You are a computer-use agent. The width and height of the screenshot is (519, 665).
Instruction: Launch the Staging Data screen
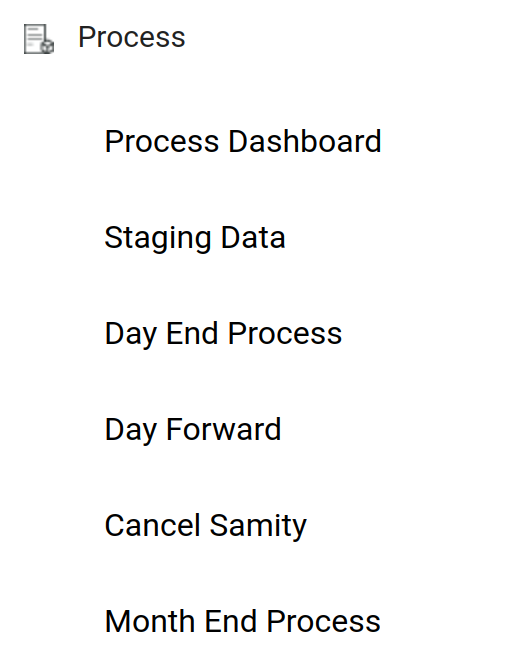coord(195,238)
